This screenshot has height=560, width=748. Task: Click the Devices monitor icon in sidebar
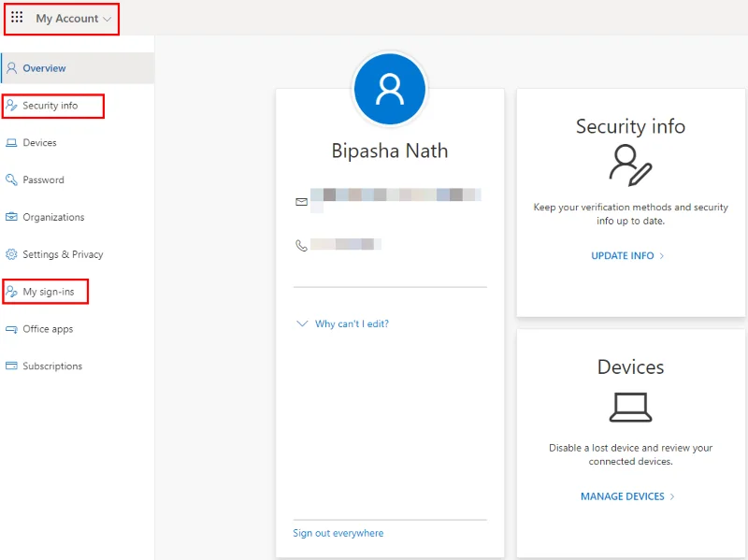pyautogui.click(x=11, y=142)
